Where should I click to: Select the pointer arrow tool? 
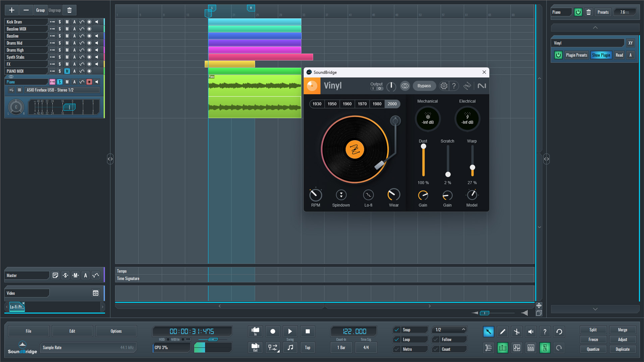pos(488,331)
